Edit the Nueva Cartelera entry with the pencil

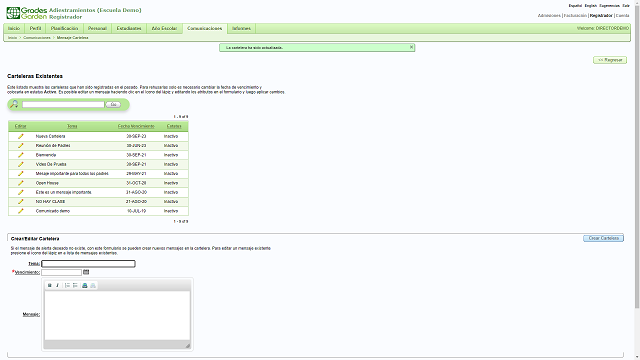point(21,136)
